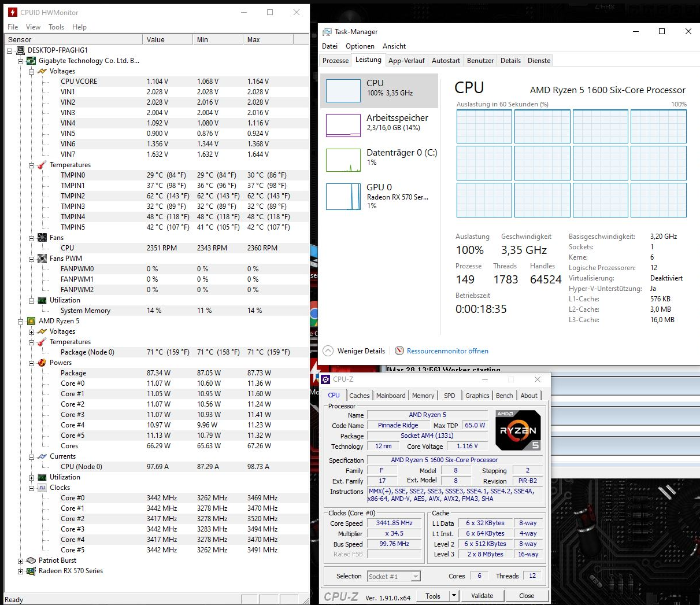Image resolution: width=700 pixels, height=605 pixels.
Task: Collapse the Powers section
Action: pos(32,363)
